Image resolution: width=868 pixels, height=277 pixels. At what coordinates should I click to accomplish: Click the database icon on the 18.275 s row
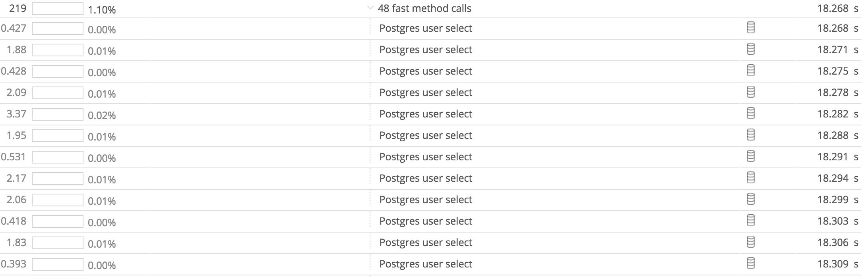pos(750,71)
